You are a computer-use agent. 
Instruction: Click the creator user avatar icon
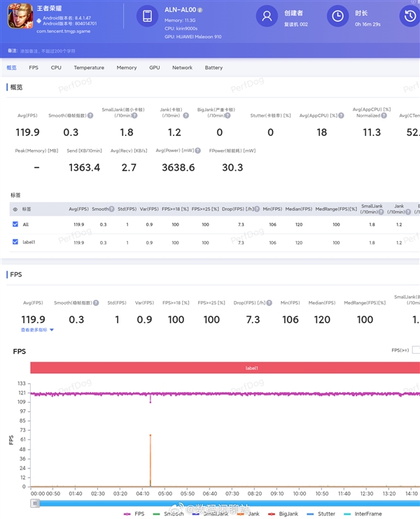pyautogui.click(x=265, y=15)
